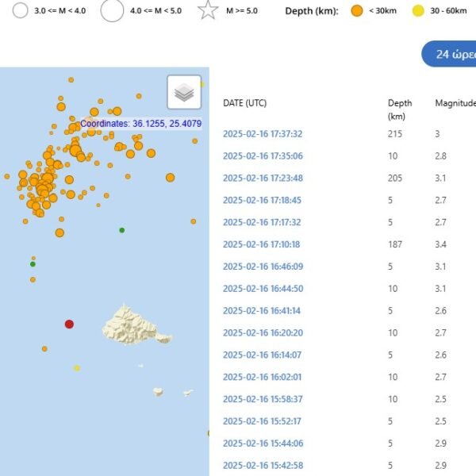Sort by the Magnitude column header
Image resolution: width=476 pixels, height=476 pixels.
pos(455,103)
